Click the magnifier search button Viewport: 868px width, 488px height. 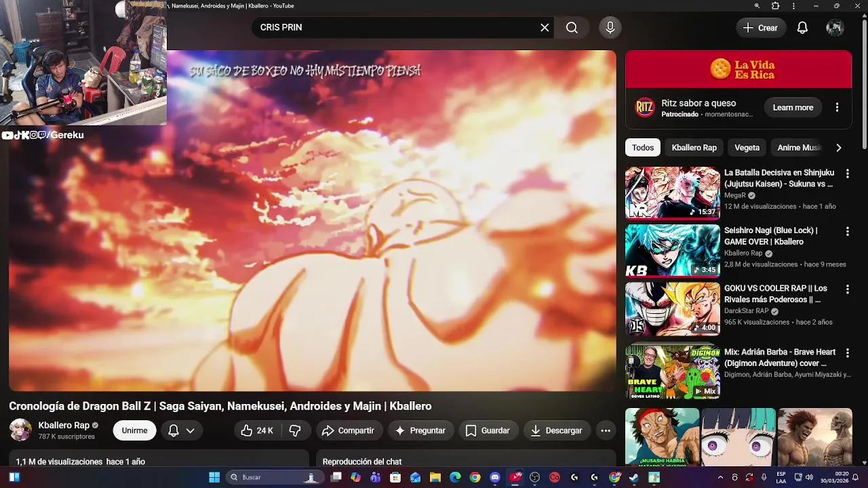tap(572, 28)
